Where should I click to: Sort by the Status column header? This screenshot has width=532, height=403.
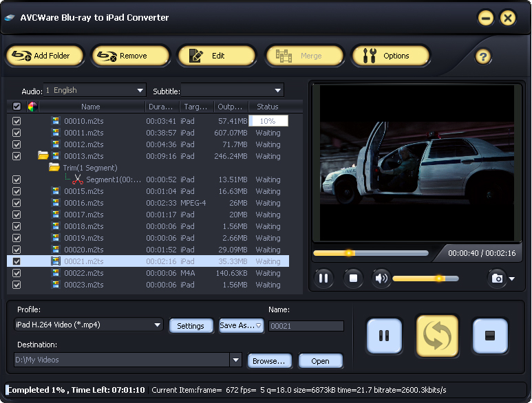[268, 107]
